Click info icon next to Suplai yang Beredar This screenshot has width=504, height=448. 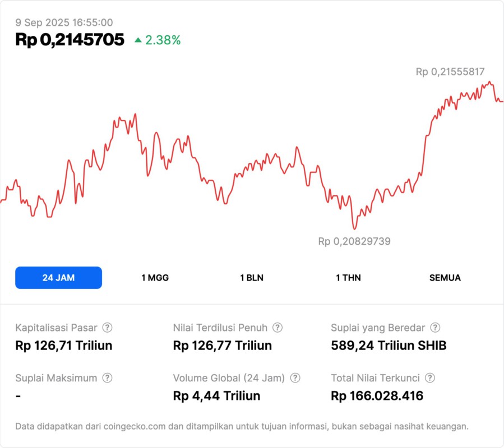(x=435, y=328)
